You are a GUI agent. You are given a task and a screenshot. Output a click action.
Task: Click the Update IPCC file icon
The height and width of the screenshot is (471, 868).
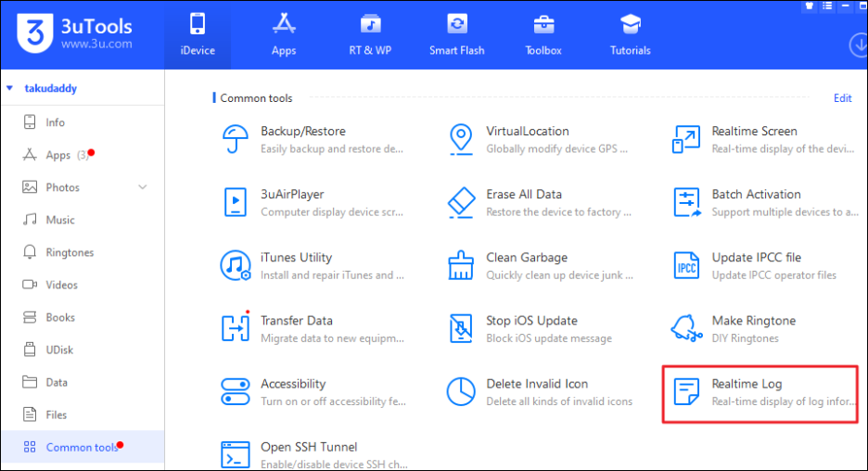point(686,266)
